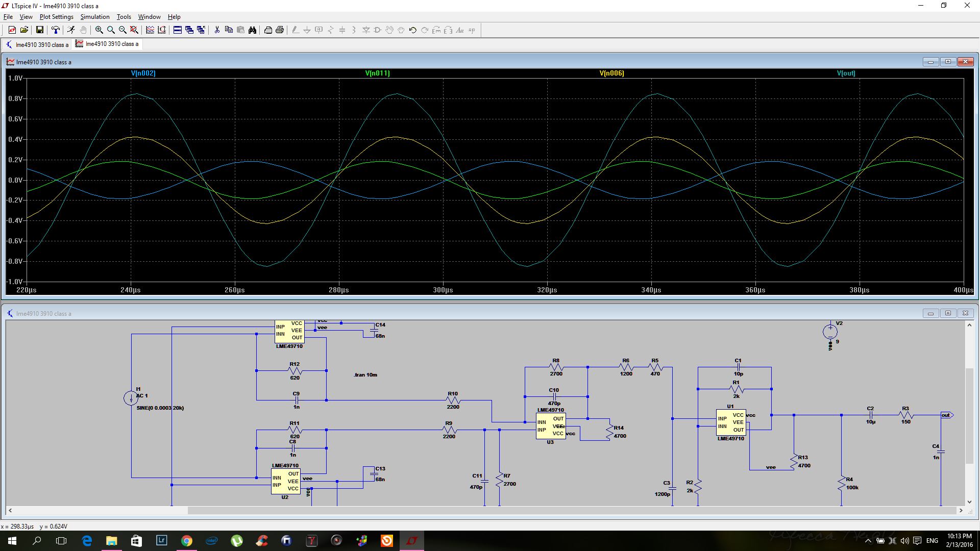Open the Windows Start menu
The width and height of the screenshot is (980, 551).
(12, 541)
